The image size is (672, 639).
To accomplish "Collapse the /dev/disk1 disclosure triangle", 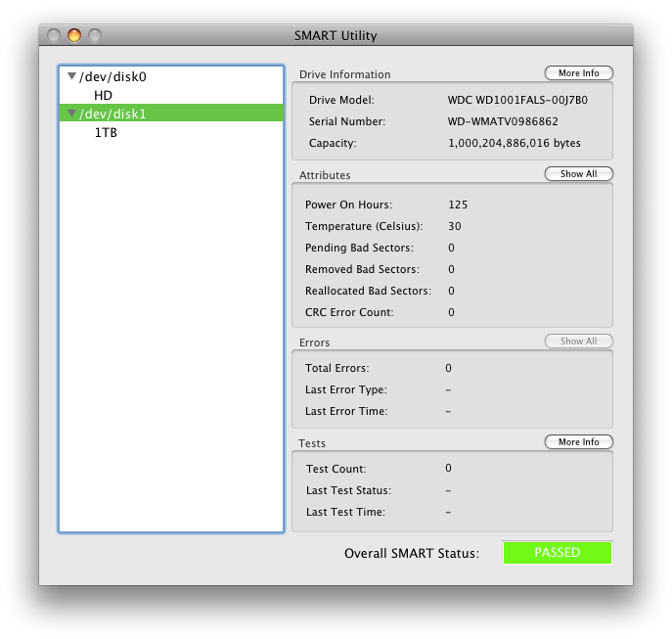I will [72, 114].
